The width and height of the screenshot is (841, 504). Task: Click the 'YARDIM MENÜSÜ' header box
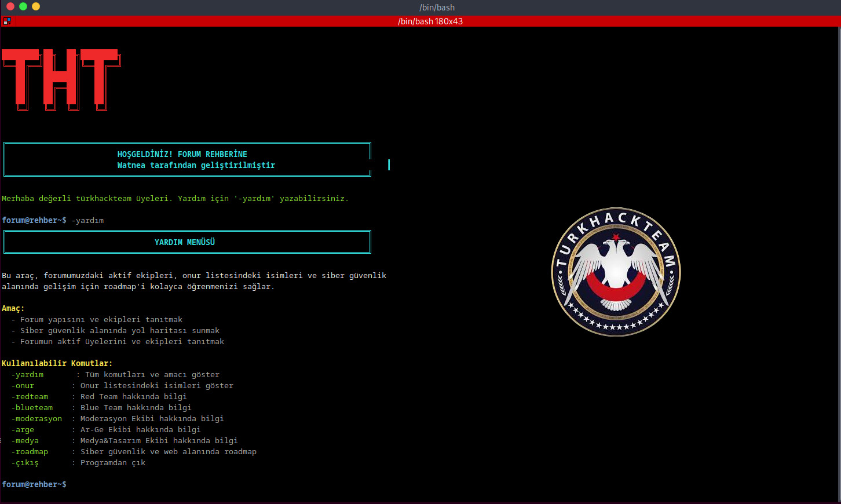[x=187, y=242]
